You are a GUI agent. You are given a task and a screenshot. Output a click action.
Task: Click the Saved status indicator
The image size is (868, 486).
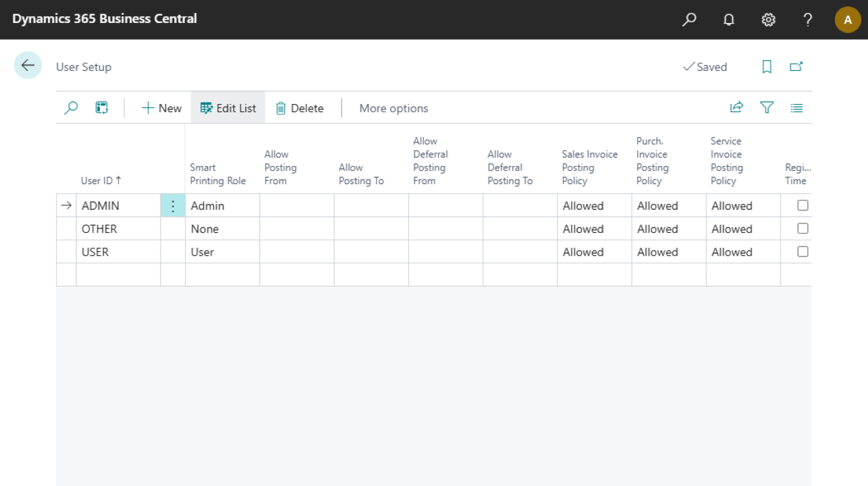click(705, 67)
